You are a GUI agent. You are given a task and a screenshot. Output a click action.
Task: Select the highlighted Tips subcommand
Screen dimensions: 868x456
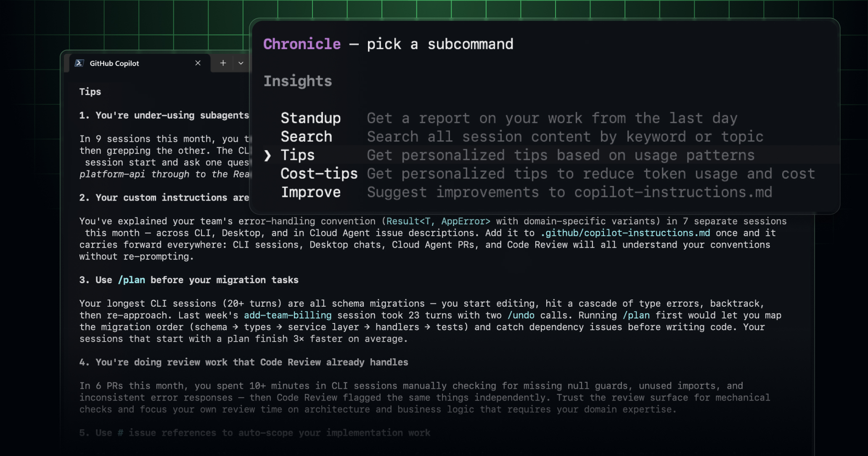tap(545, 155)
